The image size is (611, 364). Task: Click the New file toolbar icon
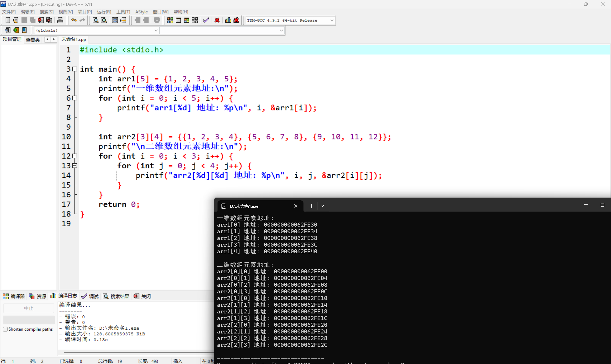click(x=8, y=20)
